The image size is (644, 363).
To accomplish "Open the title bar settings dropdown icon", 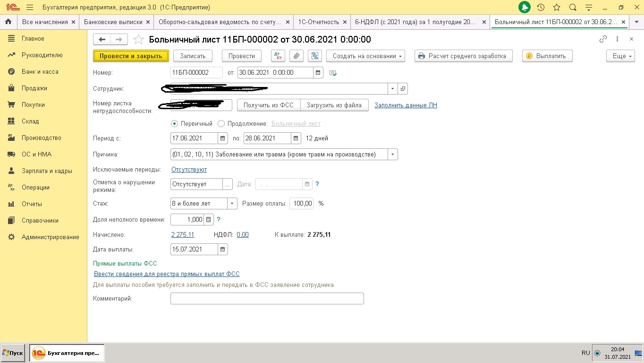I will (588, 8).
